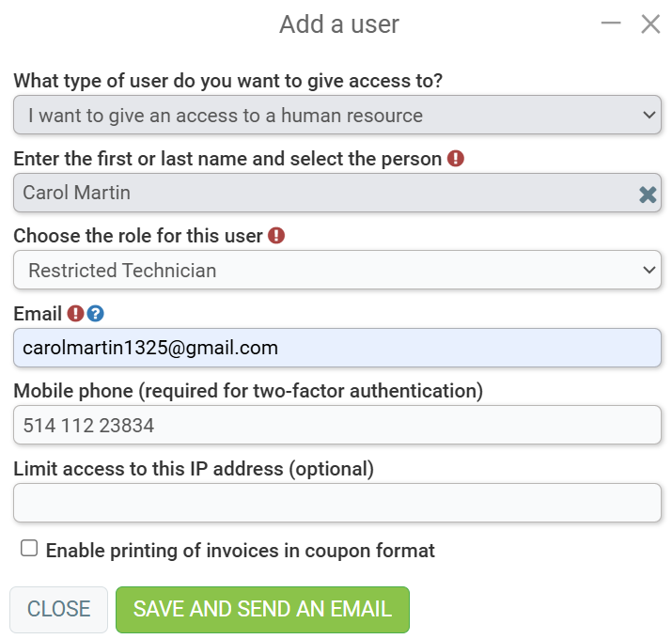
Task: Enable printing of invoices in coupon format
Action: pos(29,548)
